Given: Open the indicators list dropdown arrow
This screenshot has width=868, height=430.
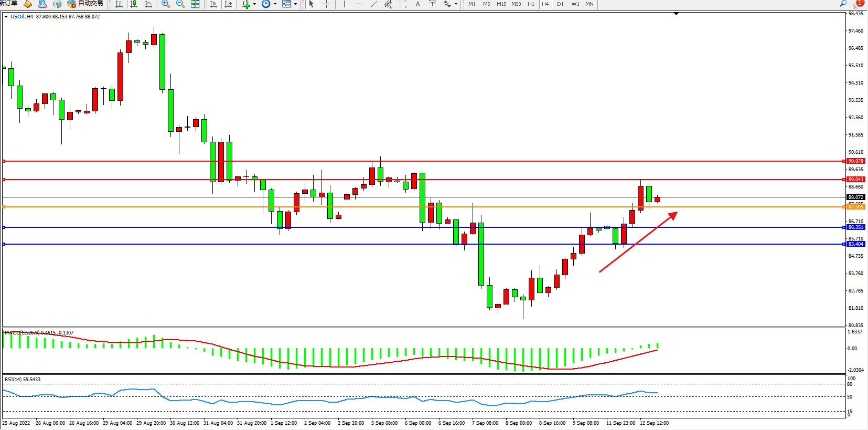Looking at the screenshot, I should click(x=255, y=4).
